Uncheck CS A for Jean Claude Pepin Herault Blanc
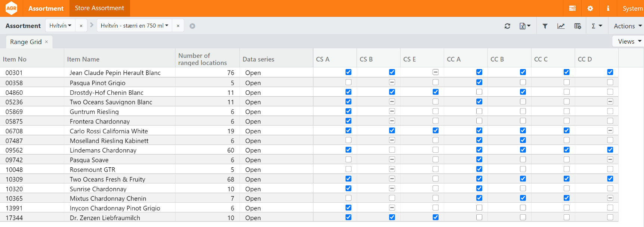The width and height of the screenshot is (644, 227). pyautogui.click(x=349, y=72)
